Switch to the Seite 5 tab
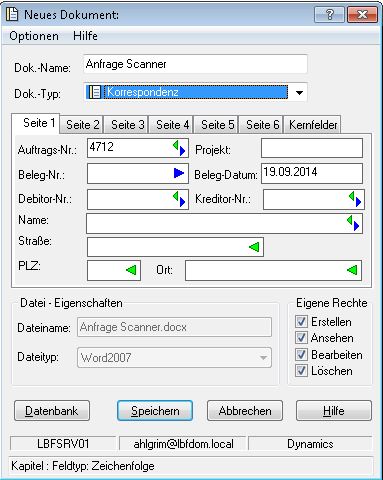Screen dimensions: 383x480 tap(217, 125)
